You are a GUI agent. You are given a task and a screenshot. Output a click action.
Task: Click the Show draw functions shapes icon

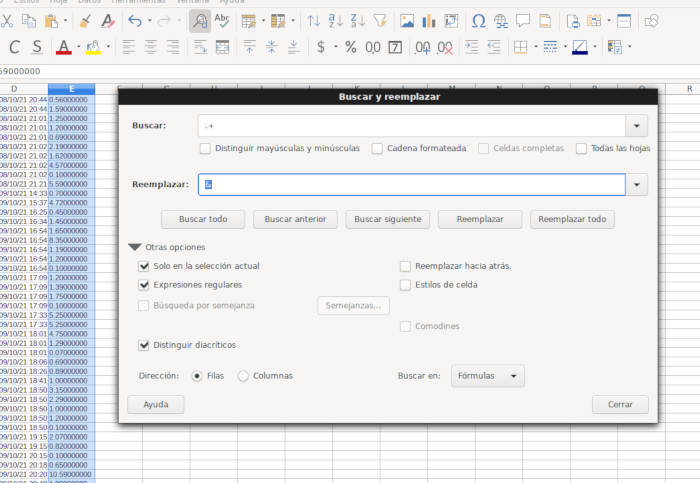pos(651,21)
